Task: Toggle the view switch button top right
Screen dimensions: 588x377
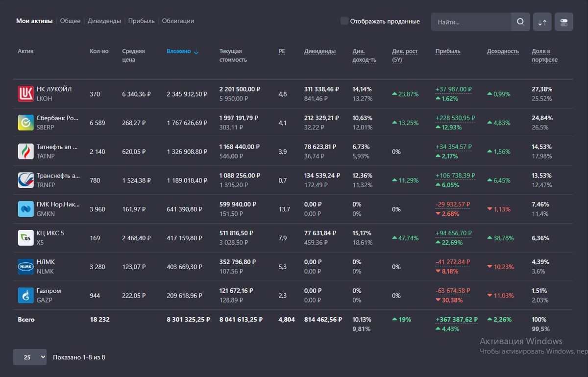Action: (x=563, y=22)
